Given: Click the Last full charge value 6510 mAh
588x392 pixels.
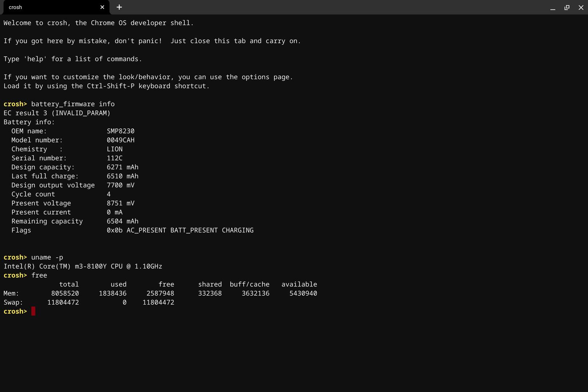Looking at the screenshot, I should (x=122, y=176).
